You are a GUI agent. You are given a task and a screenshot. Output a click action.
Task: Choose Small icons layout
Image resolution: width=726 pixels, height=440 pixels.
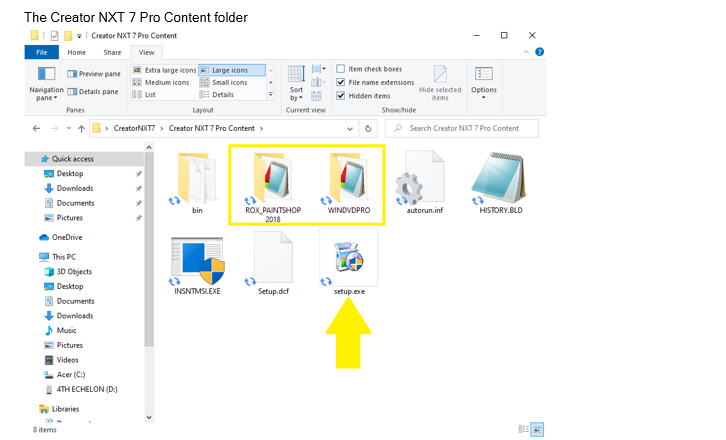coord(224,82)
